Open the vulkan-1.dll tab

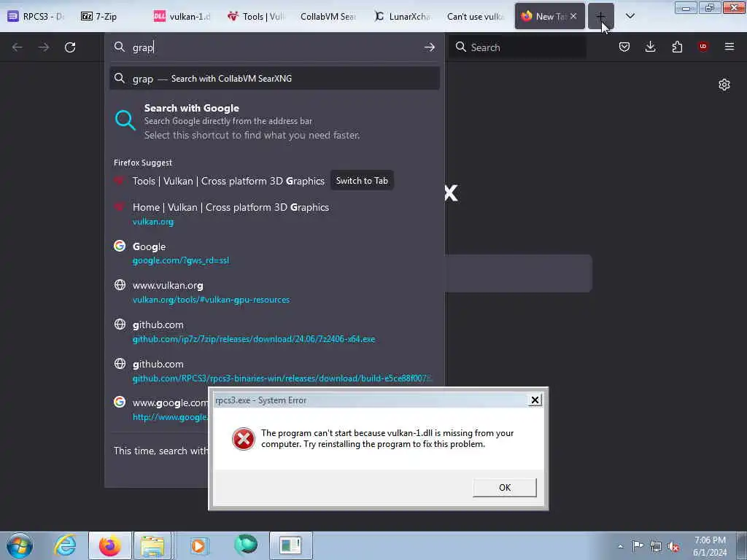[182, 16]
